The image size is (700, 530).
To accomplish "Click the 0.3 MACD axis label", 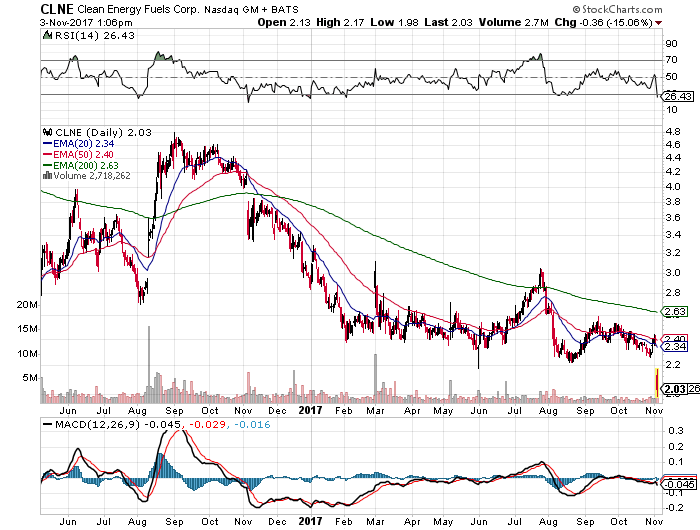I will click(676, 430).
